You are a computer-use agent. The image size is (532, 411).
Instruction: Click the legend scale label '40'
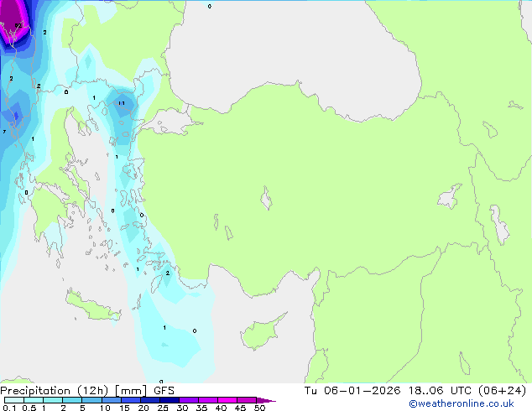click(221, 408)
